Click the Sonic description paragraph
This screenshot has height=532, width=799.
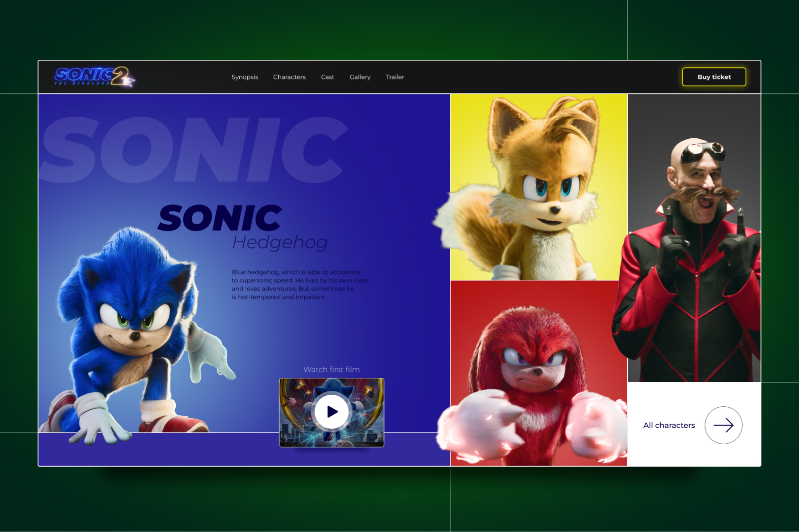(x=300, y=284)
